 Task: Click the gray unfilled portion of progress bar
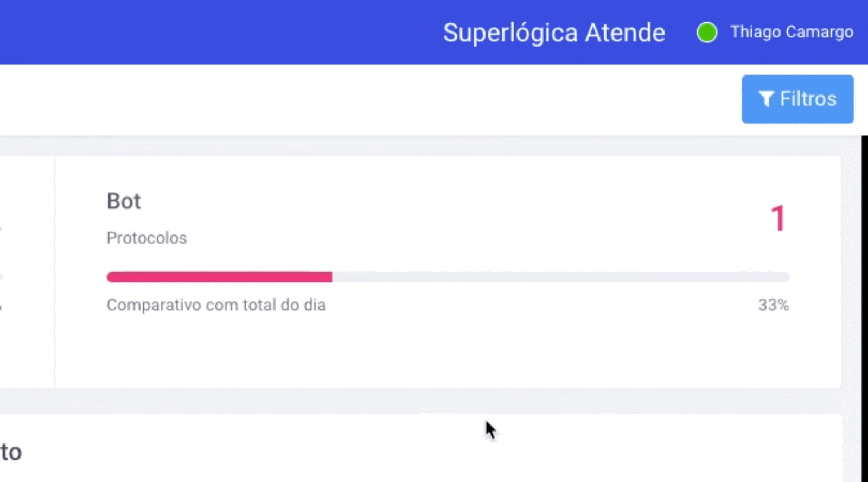560,277
